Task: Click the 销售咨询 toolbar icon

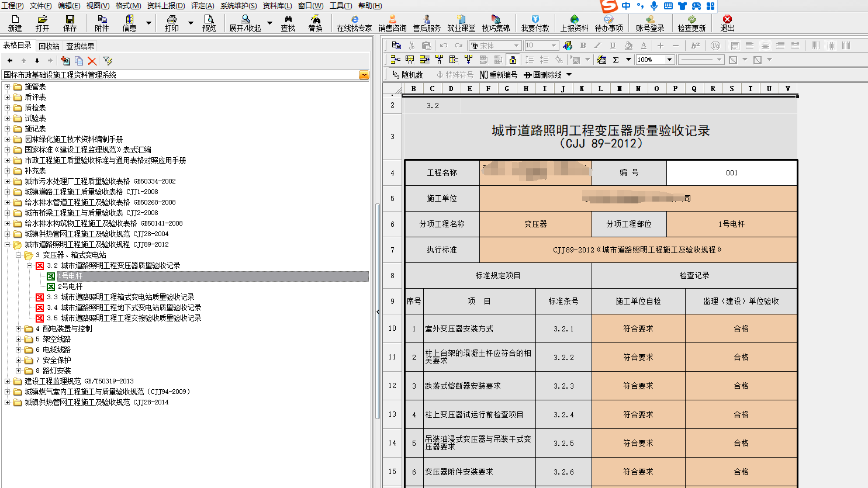Action: [x=392, y=23]
